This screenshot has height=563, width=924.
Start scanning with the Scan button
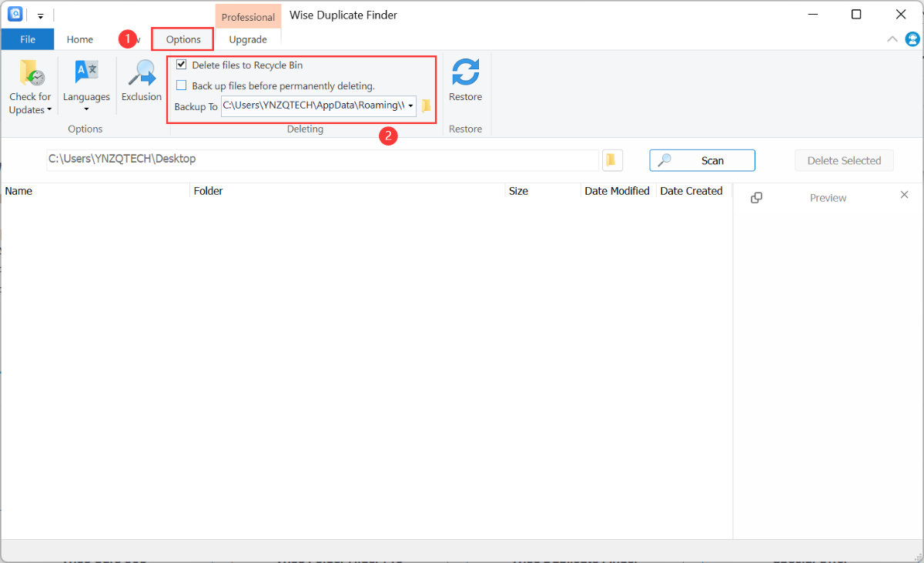click(x=702, y=160)
